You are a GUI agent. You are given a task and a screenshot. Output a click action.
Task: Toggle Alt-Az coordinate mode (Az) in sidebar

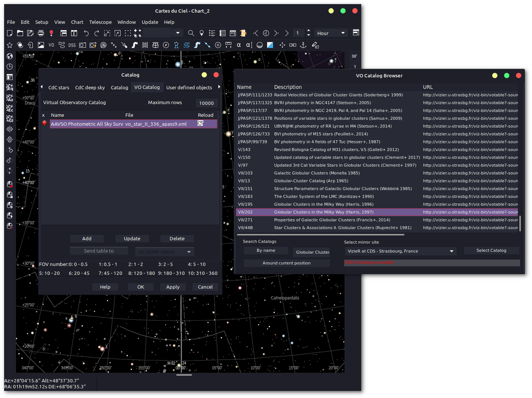point(10,98)
